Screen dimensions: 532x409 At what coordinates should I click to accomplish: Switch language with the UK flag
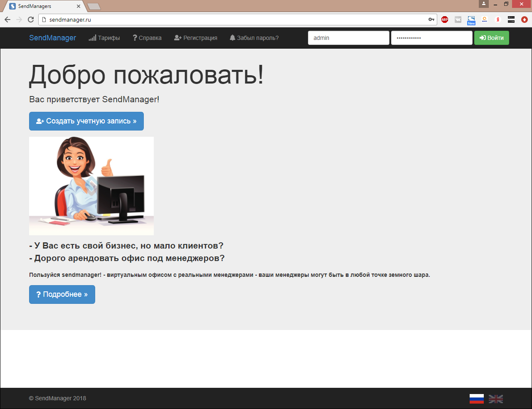click(496, 399)
